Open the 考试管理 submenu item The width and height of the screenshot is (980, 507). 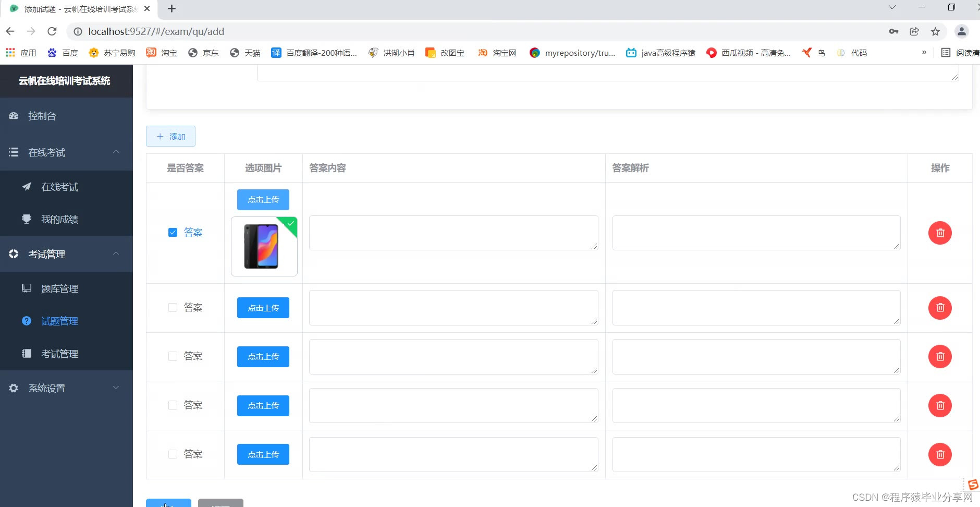(x=66, y=354)
